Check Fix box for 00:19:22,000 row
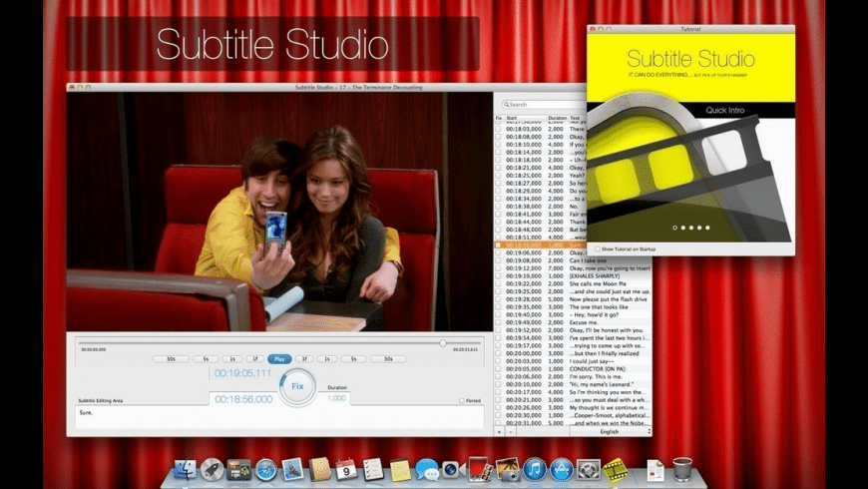The image size is (868, 489). [498, 283]
